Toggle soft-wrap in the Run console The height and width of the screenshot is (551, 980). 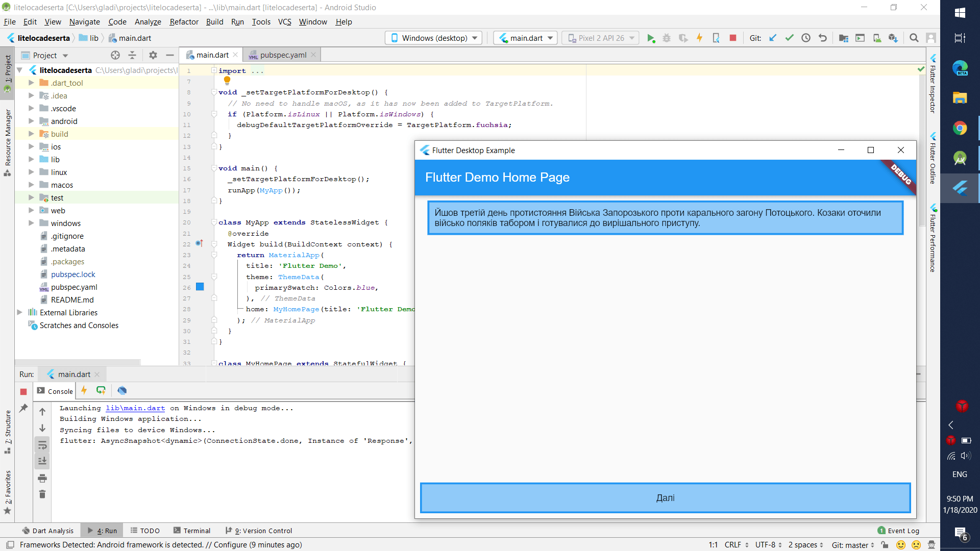coord(42,445)
